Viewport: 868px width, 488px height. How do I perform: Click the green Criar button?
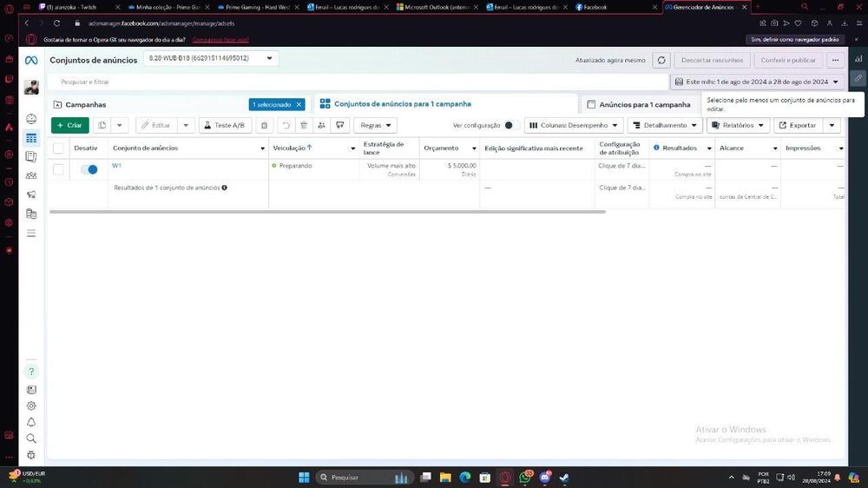tap(69, 126)
